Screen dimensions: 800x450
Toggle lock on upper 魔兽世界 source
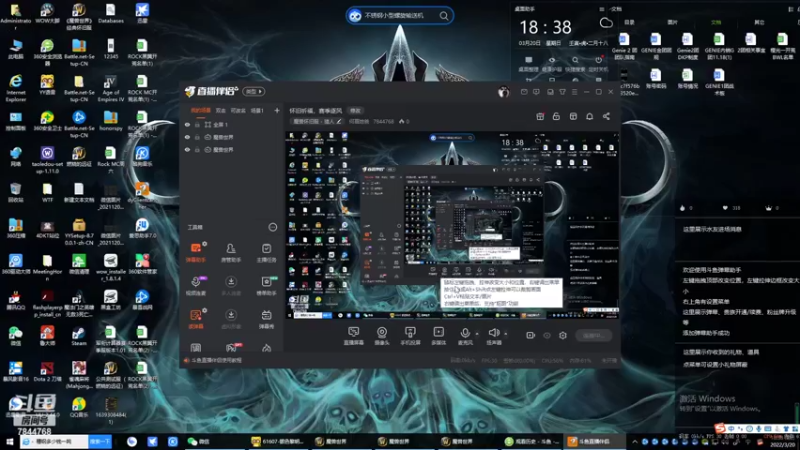[197, 137]
